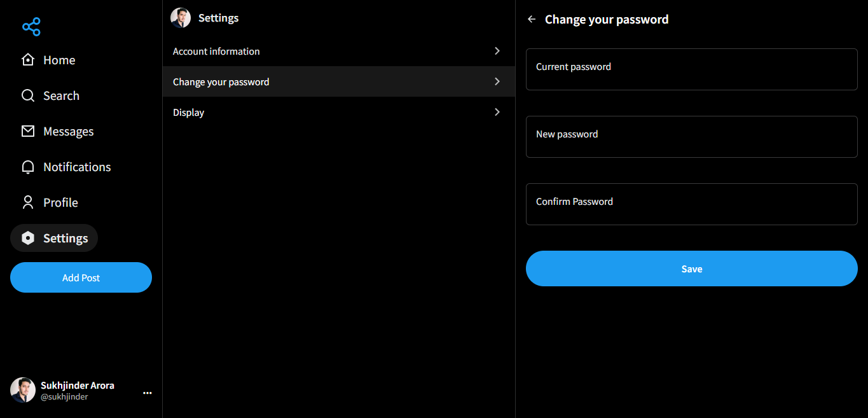Screen dimensions: 868x418
Task: Click chevron next to Change your password
Action: pyautogui.click(x=497, y=81)
